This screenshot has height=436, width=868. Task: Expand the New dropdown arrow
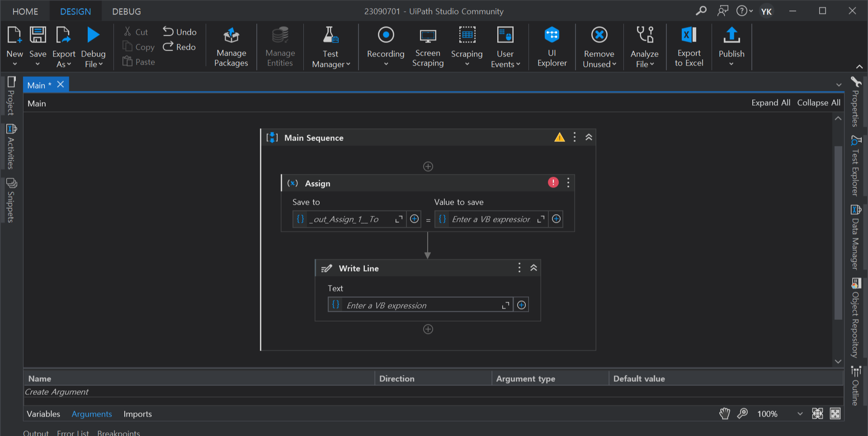click(x=14, y=64)
